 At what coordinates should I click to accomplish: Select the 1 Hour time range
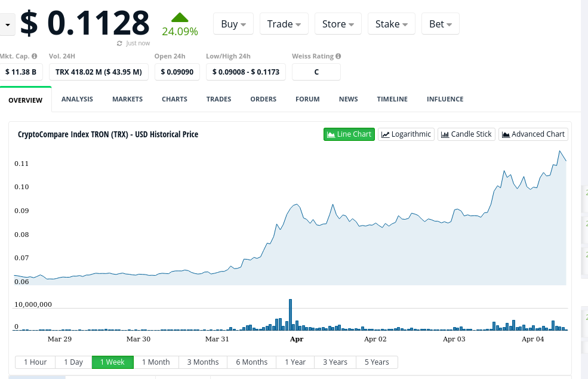[x=35, y=362]
